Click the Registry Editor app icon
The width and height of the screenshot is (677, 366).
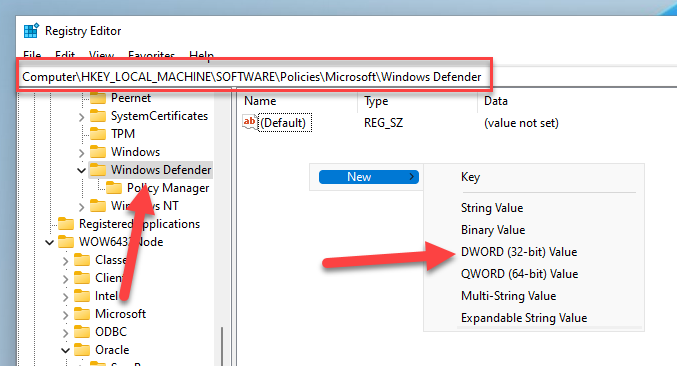(31, 31)
